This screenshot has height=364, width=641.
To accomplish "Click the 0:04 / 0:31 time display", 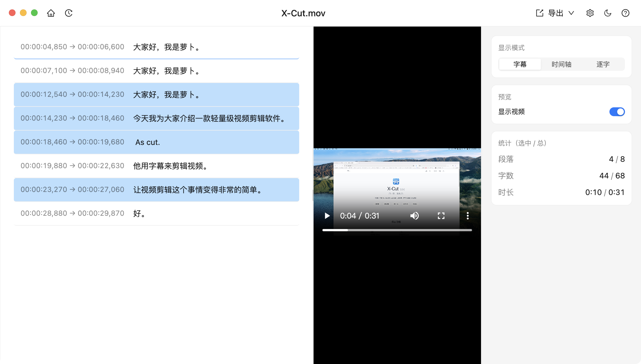I will point(360,216).
